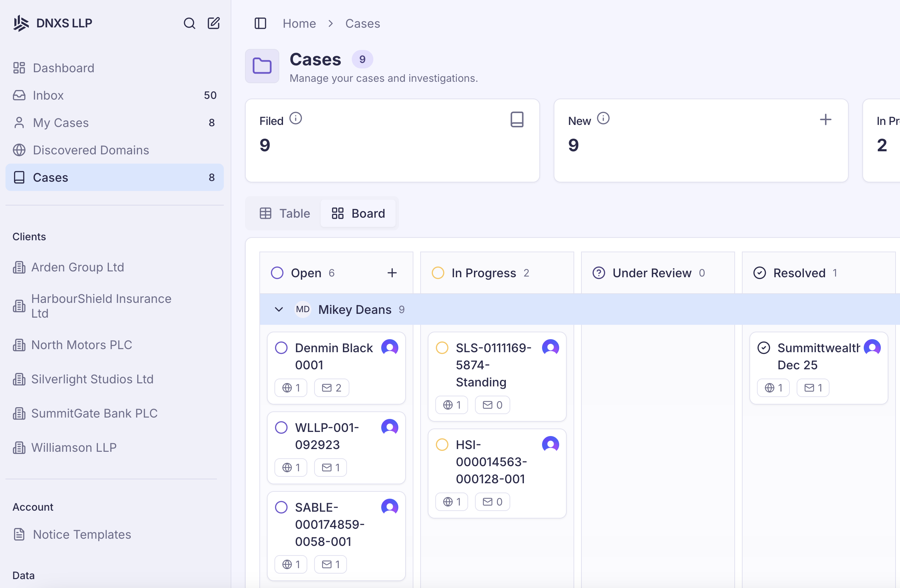Open Williamson LLP client

pos(74,447)
